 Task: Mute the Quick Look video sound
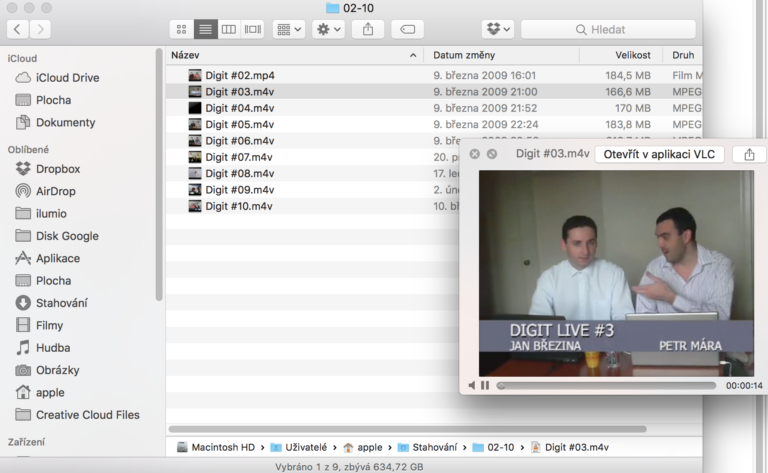coord(472,385)
